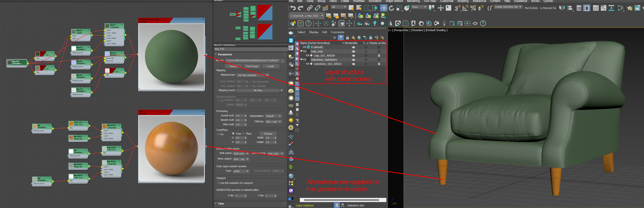Toggle visibility eye of 0 (default) layer
Screen dimensions: 644x208
(x=305, y=47)
